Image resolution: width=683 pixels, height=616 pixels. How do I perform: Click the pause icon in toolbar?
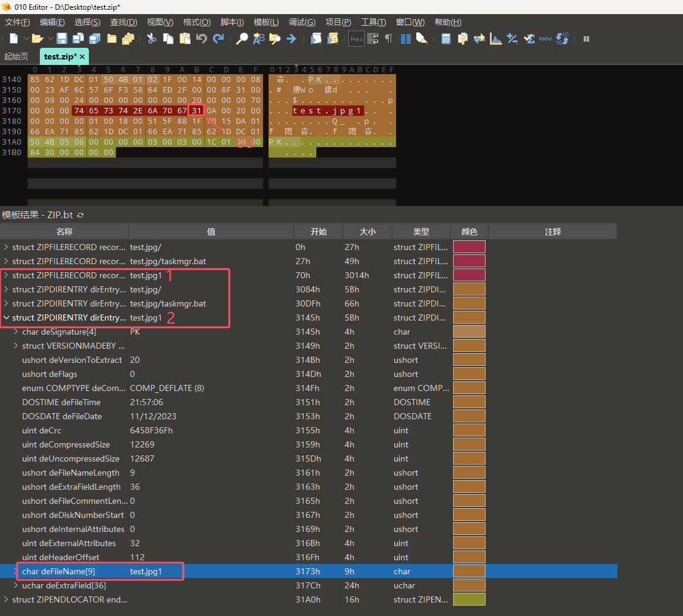[x=586, y=39]
